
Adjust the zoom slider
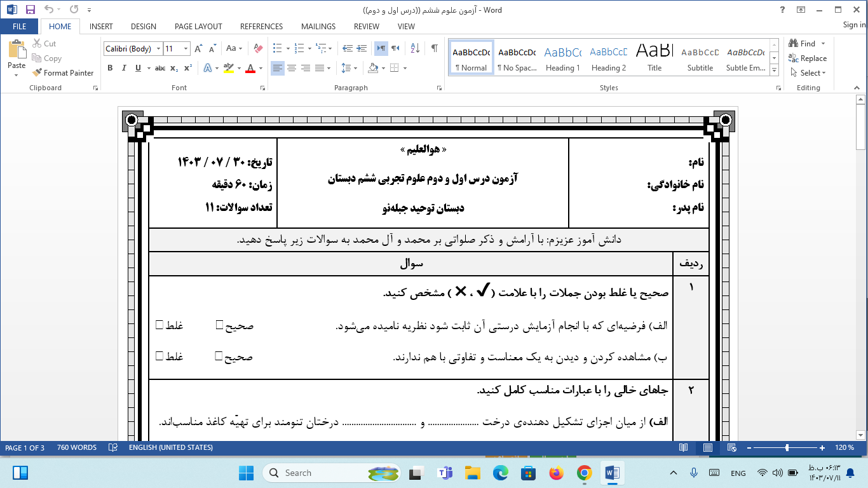[x=787, y=448]
